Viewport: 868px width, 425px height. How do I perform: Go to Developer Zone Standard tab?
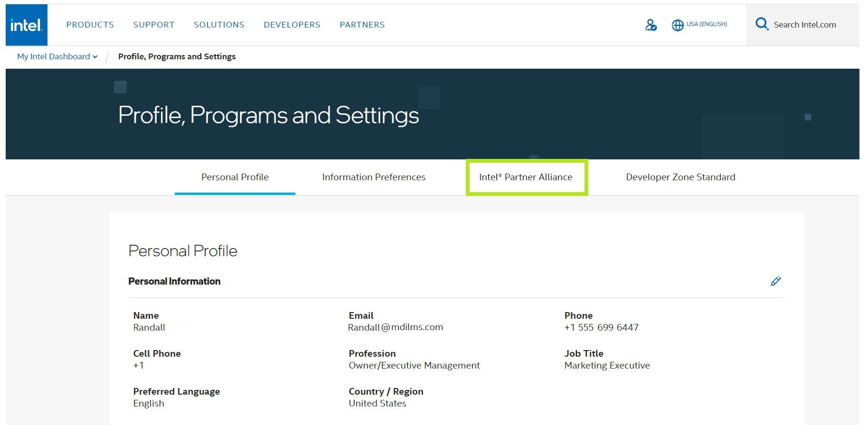680,177
